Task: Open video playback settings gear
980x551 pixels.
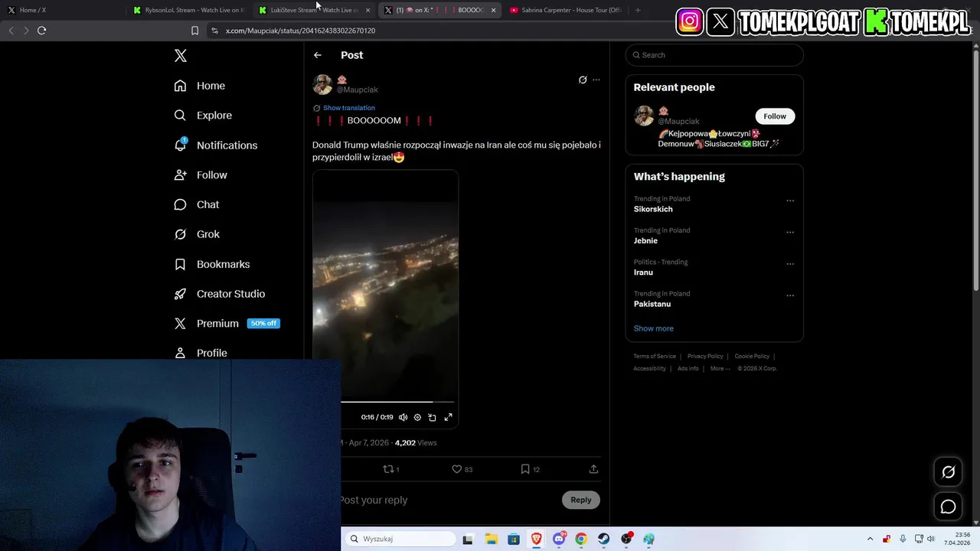Action: pos(417,417)
